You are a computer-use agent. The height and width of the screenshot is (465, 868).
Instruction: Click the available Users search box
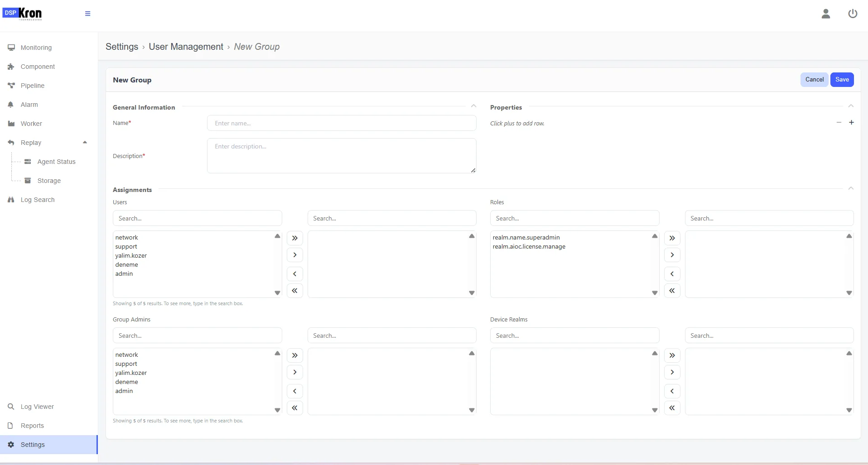click(197, 218)
